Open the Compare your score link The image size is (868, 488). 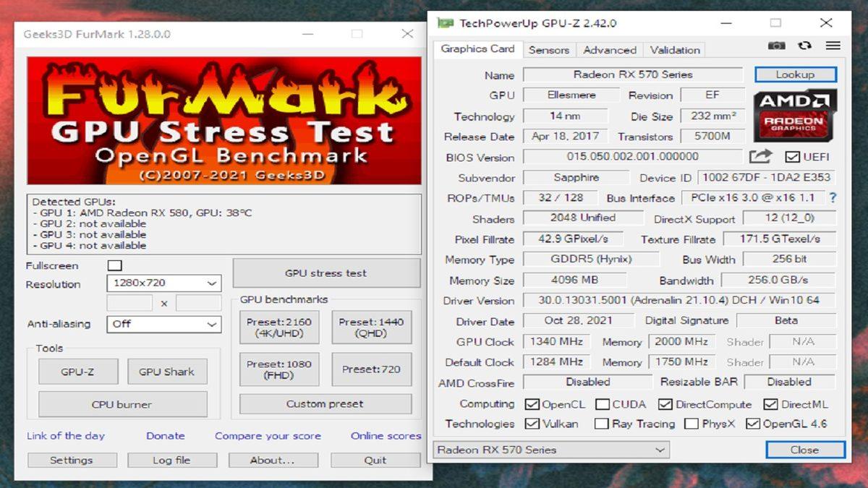[x=268, y=436]
